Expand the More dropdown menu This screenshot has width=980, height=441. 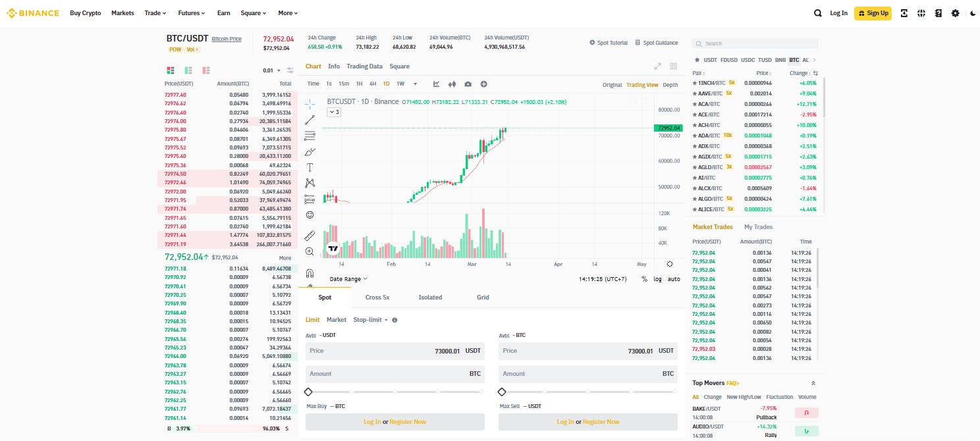[x=288, y=13]
